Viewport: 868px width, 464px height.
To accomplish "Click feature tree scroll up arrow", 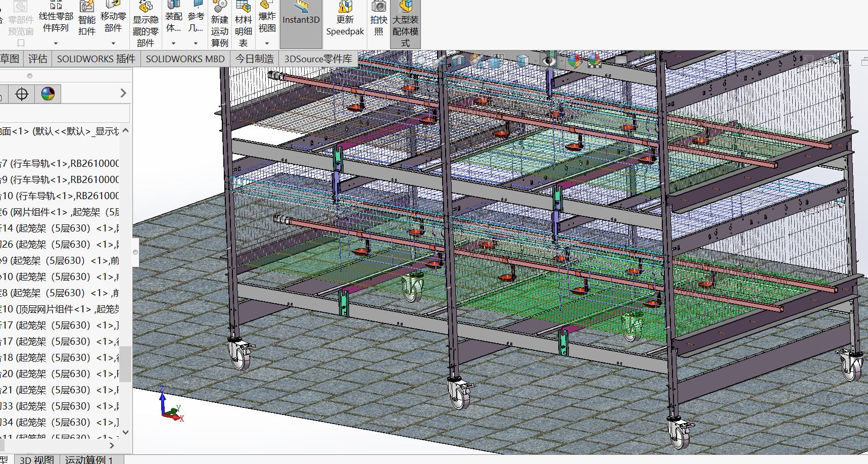I will [125, 130].
